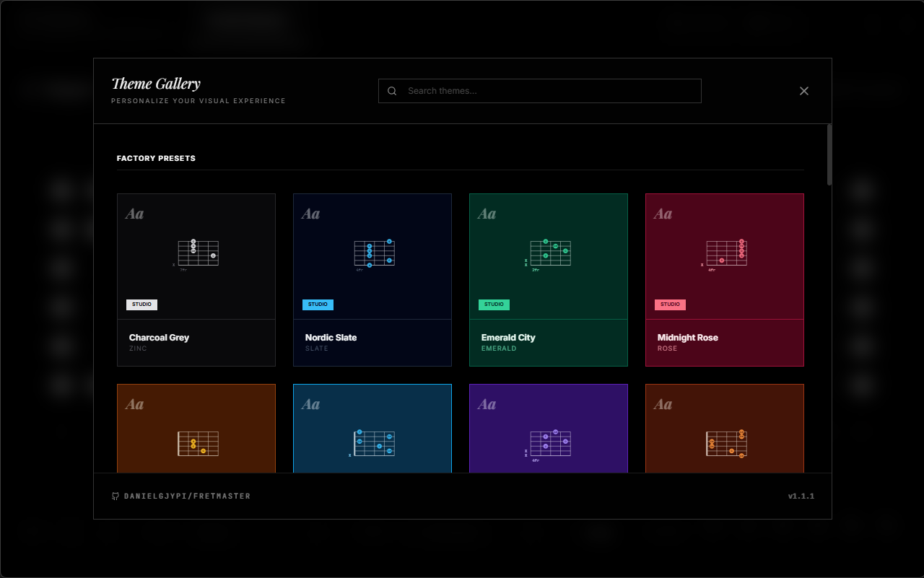Viewport: 924px width, 578px height.
Task: Click the chord diagram on Nordic Slate preview
Action: pyautogui.click(x=372, y=253)
